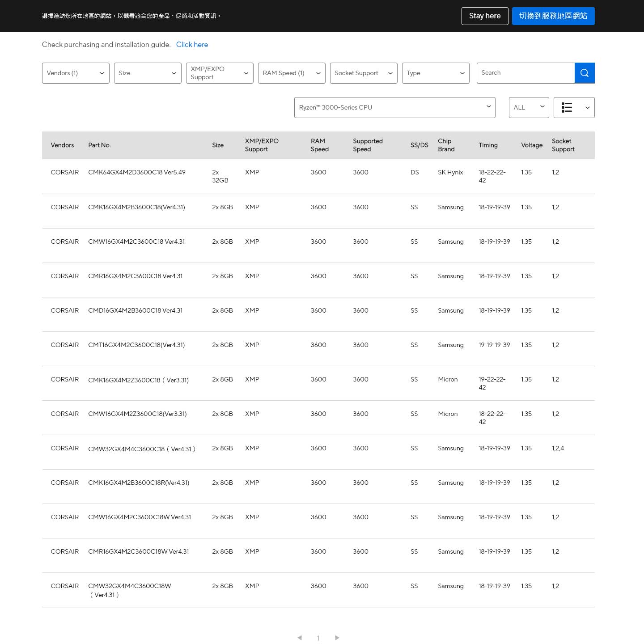Expand the Size filter dropdown
Viewport: 644px width, 644px height.
[148, 73]
